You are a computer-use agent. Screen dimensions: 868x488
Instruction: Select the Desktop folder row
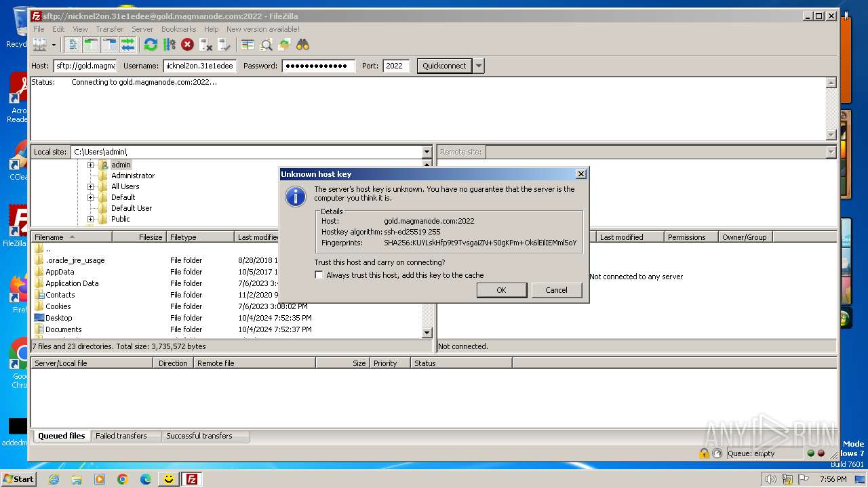click(x=227, y=318)
